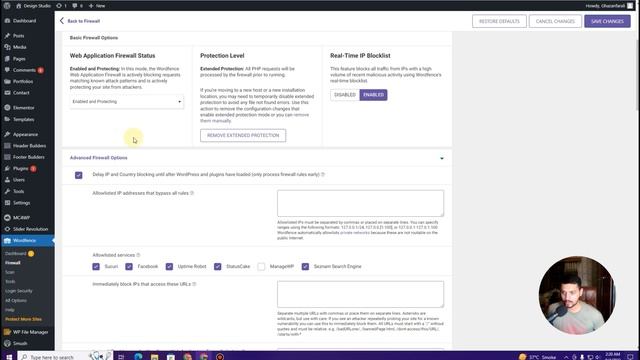Open File Explorer from the taskbar
640x360 pixels.
154,357
